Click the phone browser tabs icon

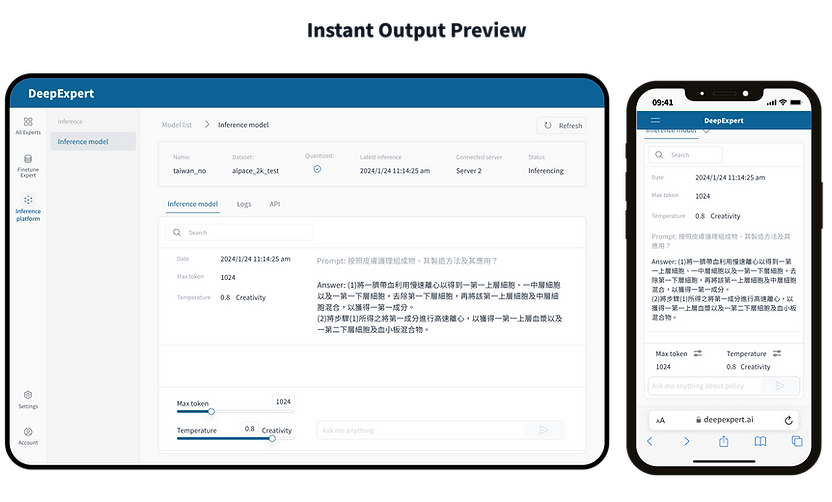click(x=797, y=441)
